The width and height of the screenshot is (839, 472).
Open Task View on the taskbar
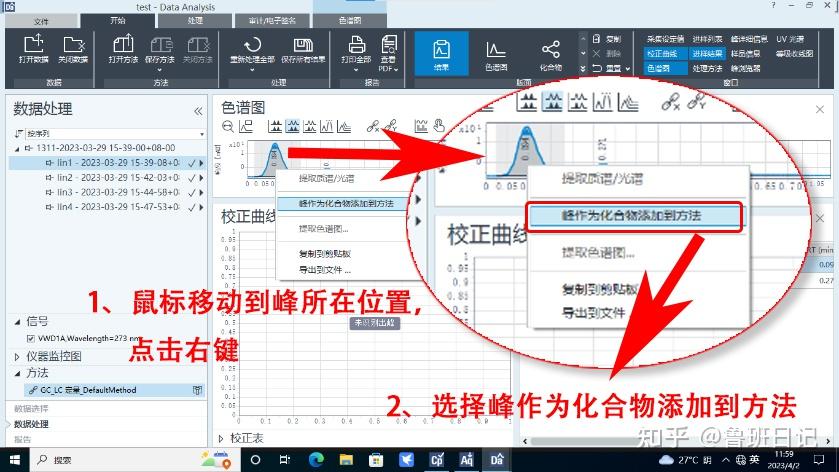(x=285, y=460)
